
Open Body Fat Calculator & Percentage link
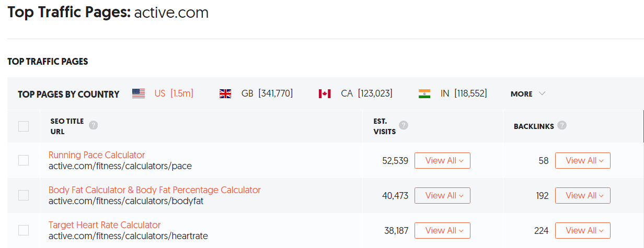click(x=155, y=190)
